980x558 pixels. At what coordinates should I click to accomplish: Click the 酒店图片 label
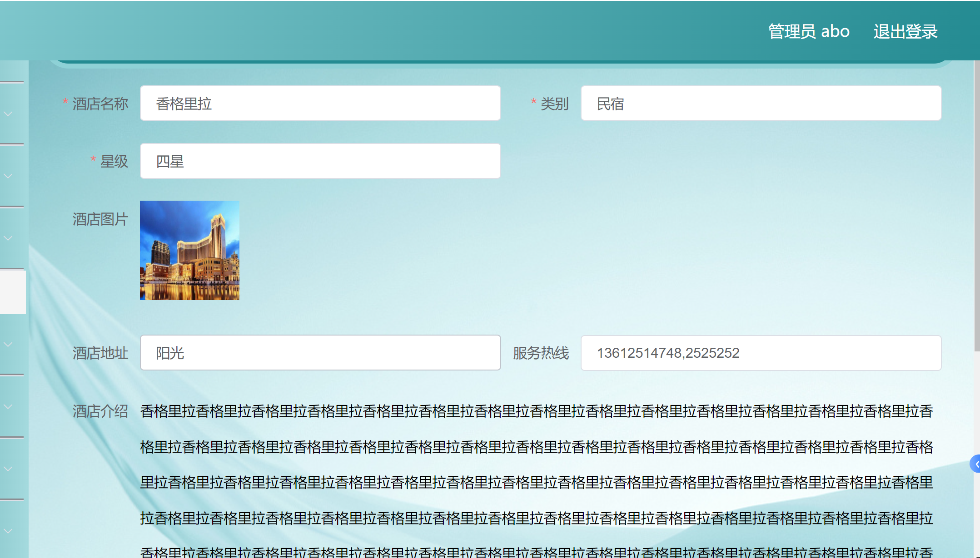(100, 219)
